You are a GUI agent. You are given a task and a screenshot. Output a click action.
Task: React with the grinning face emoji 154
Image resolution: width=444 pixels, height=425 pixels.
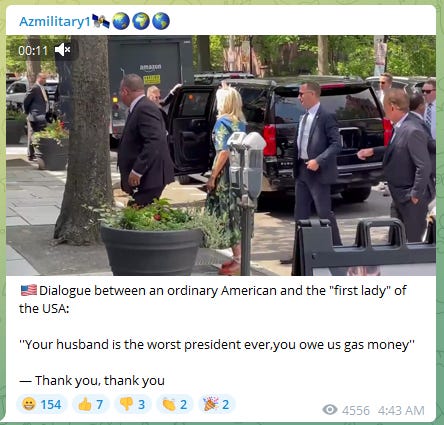point(42,404)
